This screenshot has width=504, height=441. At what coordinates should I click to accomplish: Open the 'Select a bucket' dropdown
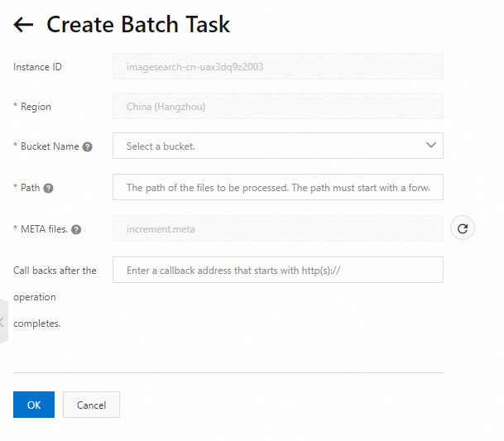(x=265, y=146)
